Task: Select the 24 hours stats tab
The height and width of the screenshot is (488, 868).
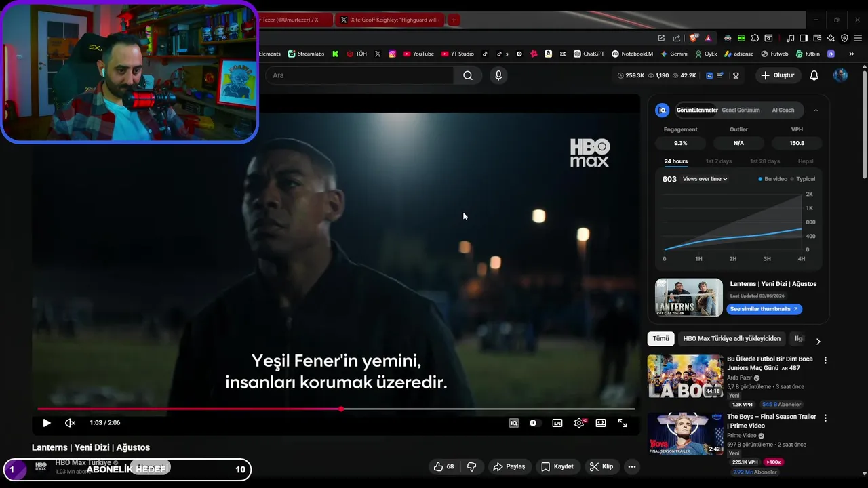Action: point(676,161)
